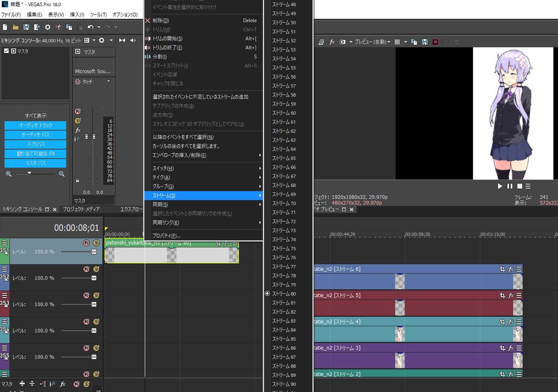Cut selection with scissors icon
This screenshot has width=558, height=392.
point(58,27)
